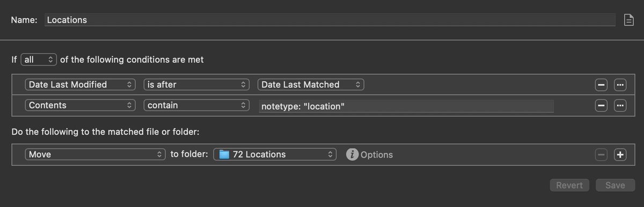Remove the Move action row
644x207 pixels.
(601, 155)
